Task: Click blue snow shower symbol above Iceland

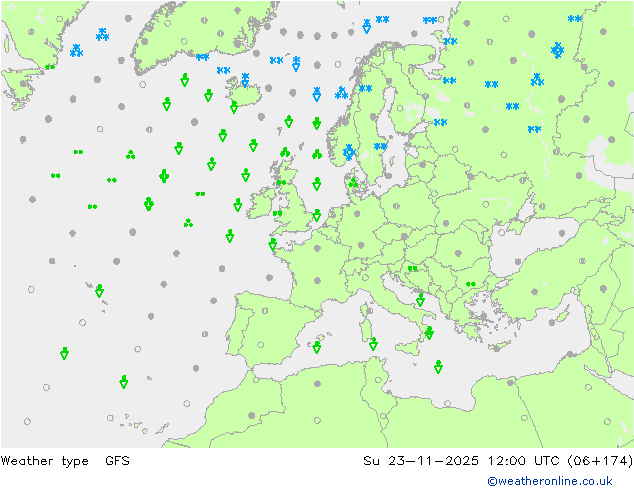Action: [x=245, y=80]
